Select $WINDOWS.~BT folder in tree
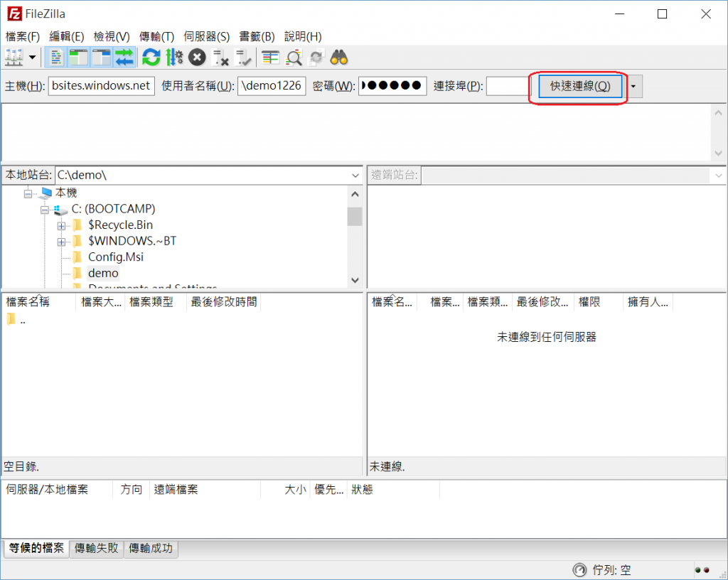The image size is (728, 580). point(132,241)
